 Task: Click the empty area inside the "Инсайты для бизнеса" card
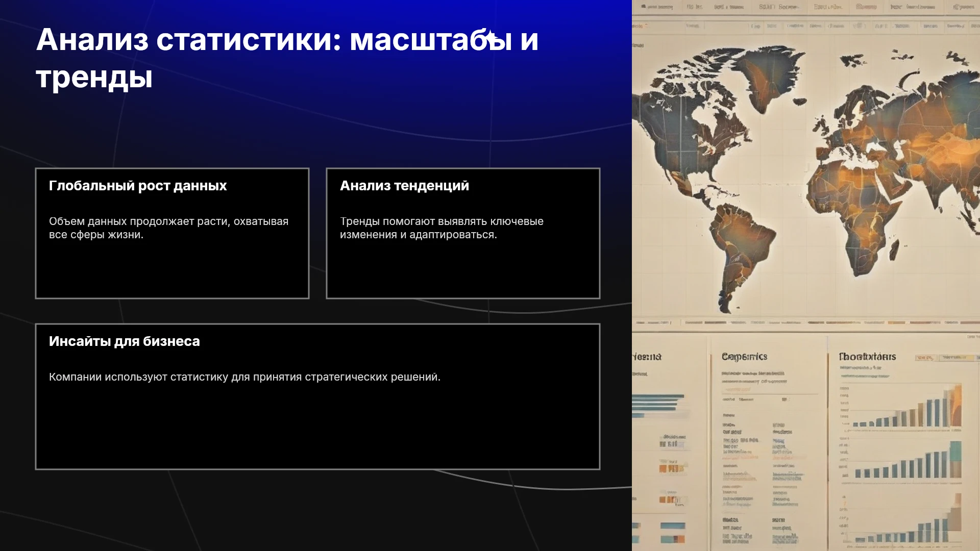[x=317, y=429]
